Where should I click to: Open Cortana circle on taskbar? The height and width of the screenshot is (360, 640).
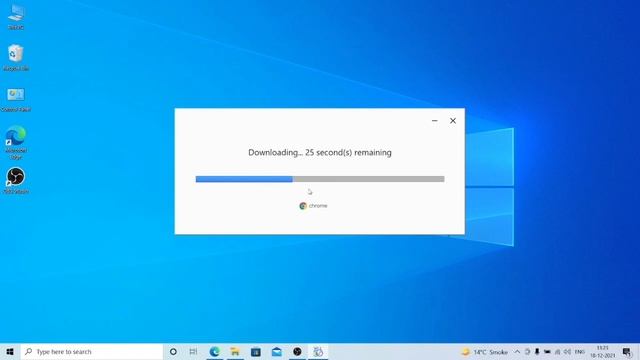tap(173, 351)
